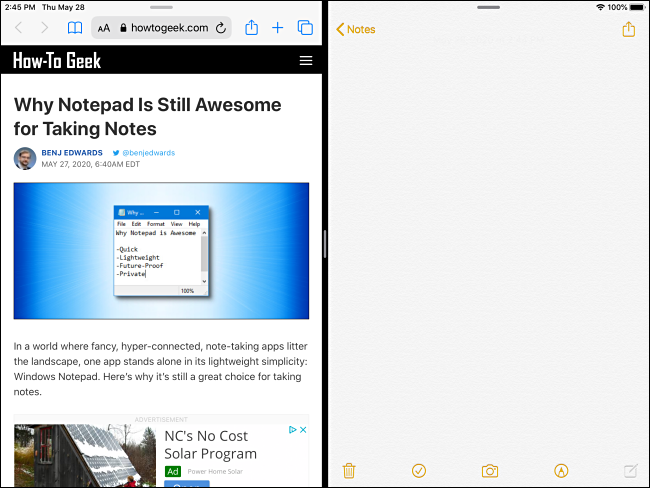Delete the note with trash icon

click(x=349, y=471)
